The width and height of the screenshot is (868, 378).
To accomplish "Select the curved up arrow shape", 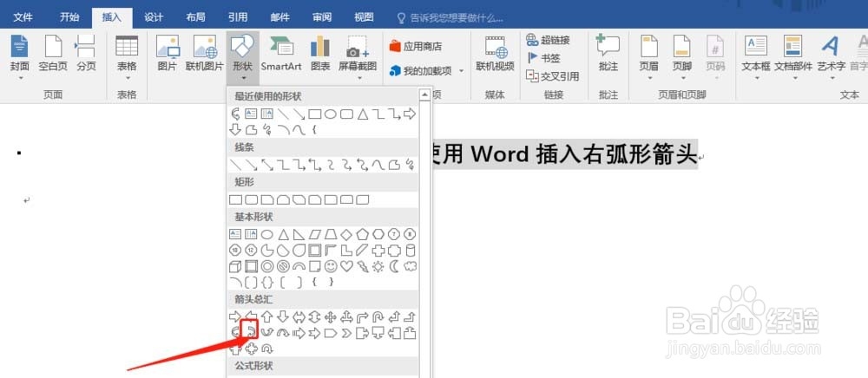I will point(266,333).
